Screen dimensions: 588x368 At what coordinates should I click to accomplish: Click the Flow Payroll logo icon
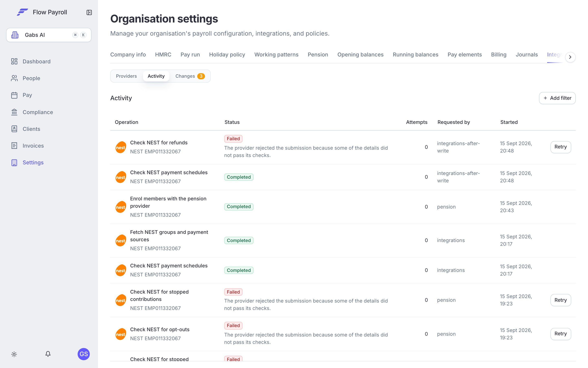(x=22, y=12)
